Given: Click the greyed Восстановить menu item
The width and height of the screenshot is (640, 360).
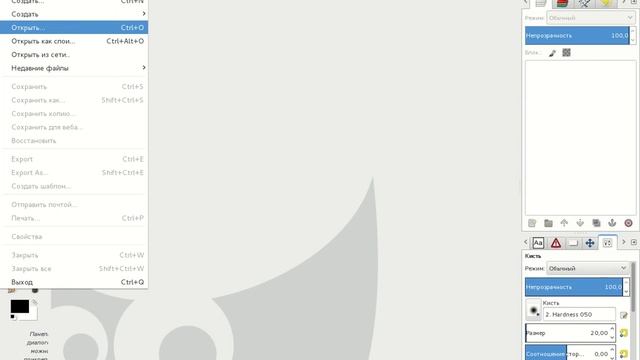Looking at the screenshot, I should (74, 140).
